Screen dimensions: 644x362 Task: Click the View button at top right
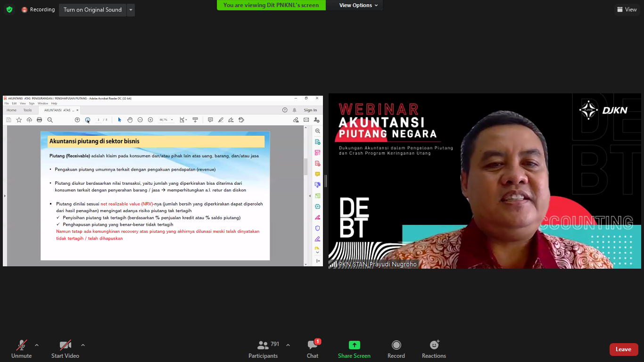(x=627, y=9)
